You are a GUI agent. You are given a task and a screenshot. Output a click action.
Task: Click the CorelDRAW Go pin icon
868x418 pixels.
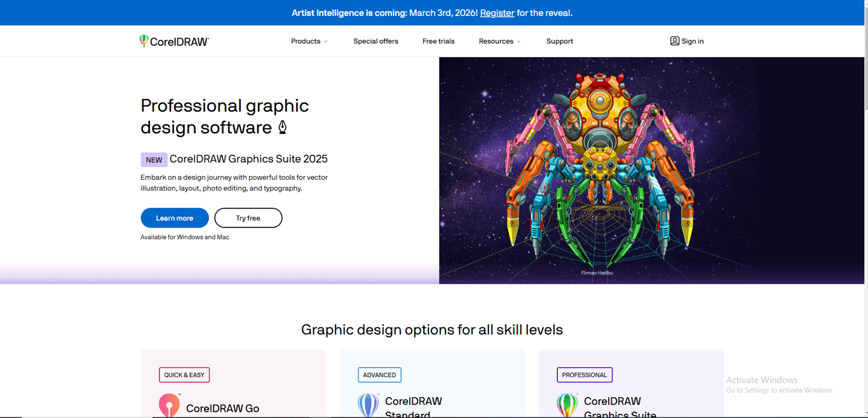170,405
